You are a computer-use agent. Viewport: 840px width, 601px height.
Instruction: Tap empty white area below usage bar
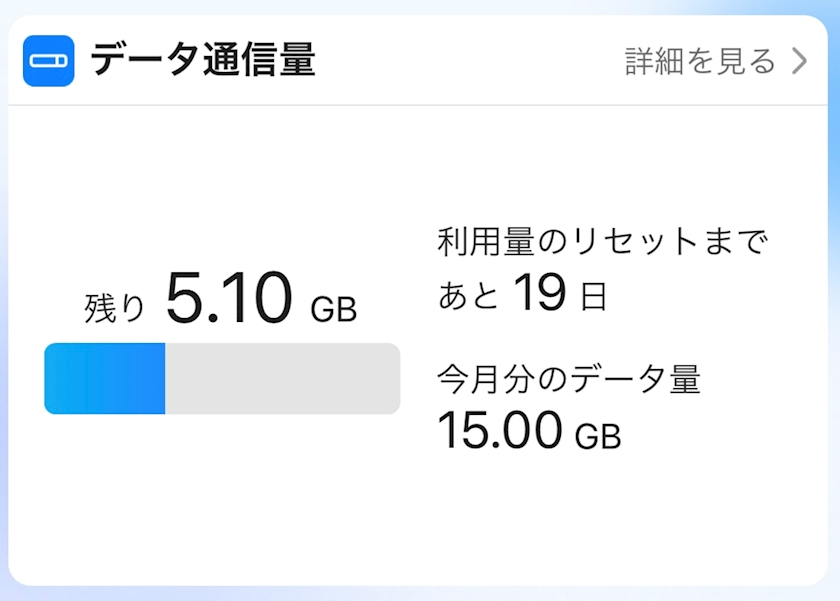click(x=222, y=498)
